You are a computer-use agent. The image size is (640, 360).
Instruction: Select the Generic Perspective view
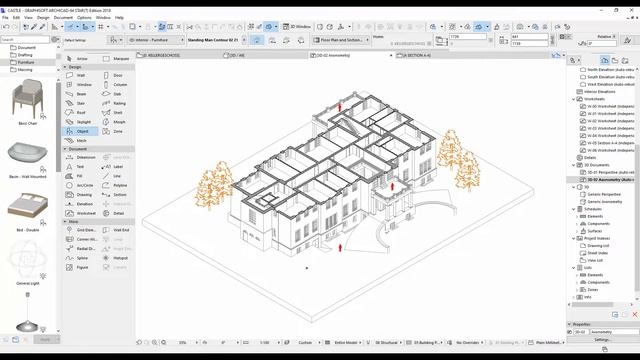[x=604, y=195]
